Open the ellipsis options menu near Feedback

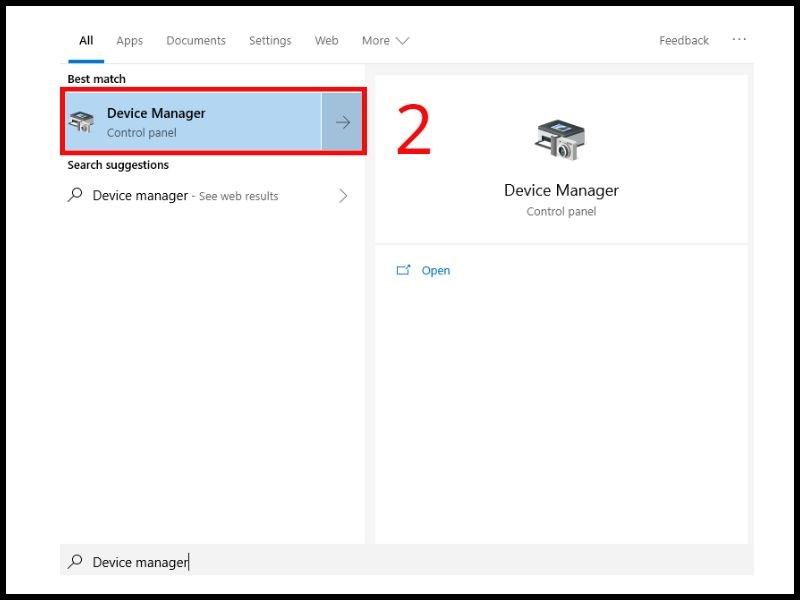(x=738, y=40)
